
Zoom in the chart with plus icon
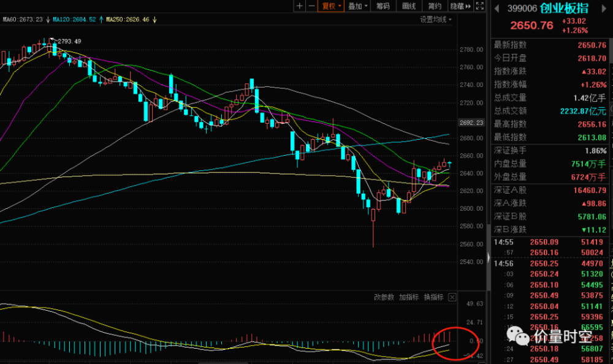(300, 6)
